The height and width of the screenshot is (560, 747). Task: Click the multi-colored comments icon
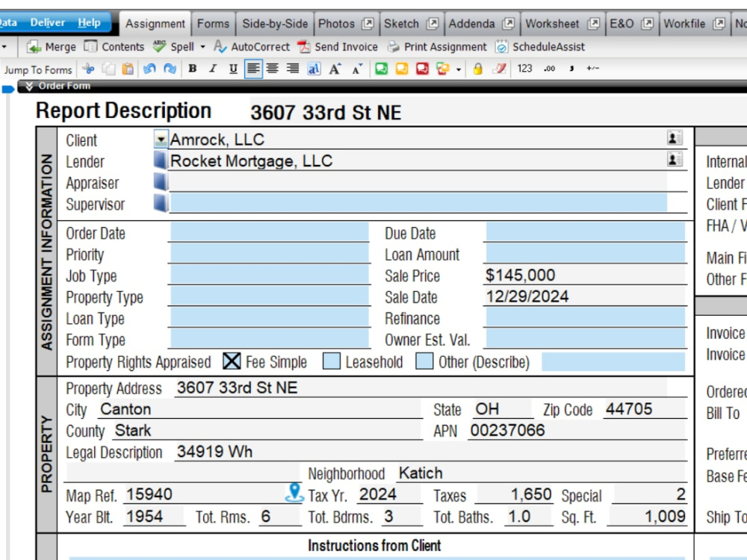coord(443,69)
